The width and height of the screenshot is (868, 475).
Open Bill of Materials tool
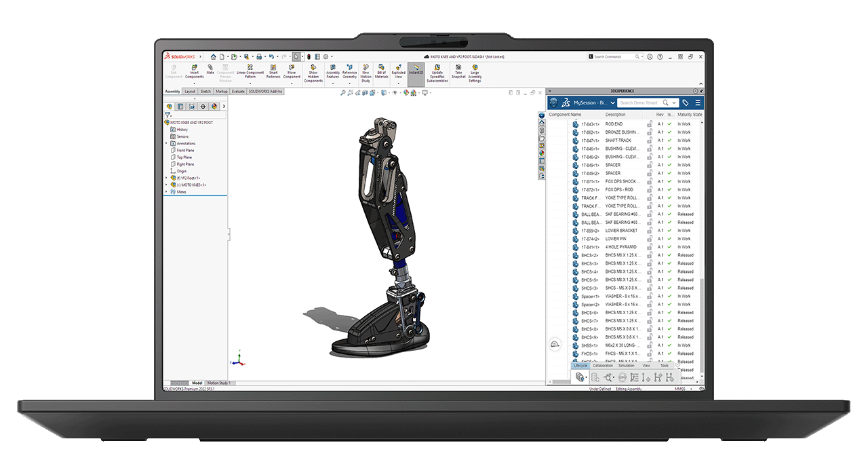tap(382, 71)
